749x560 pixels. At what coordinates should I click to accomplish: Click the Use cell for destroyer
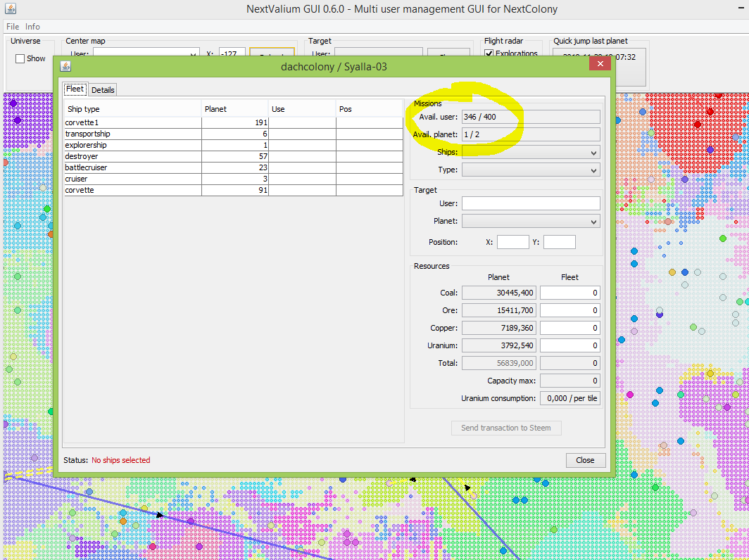point(302,157)
